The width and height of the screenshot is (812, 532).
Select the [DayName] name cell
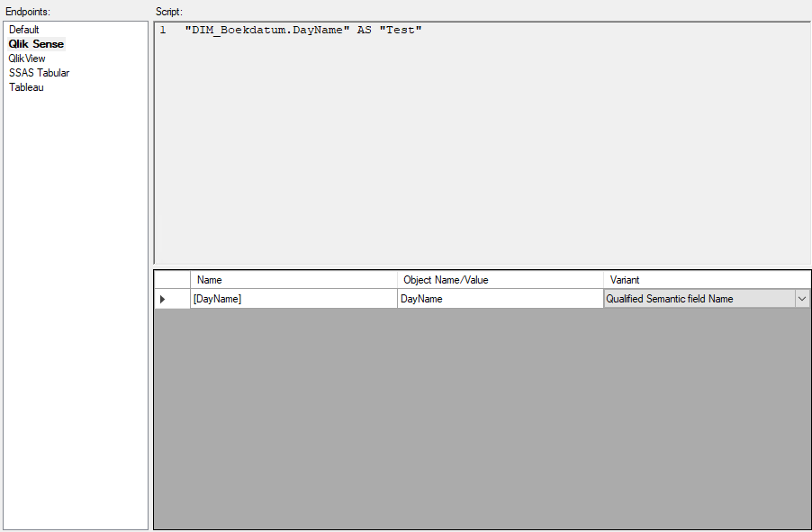point(293,299)
